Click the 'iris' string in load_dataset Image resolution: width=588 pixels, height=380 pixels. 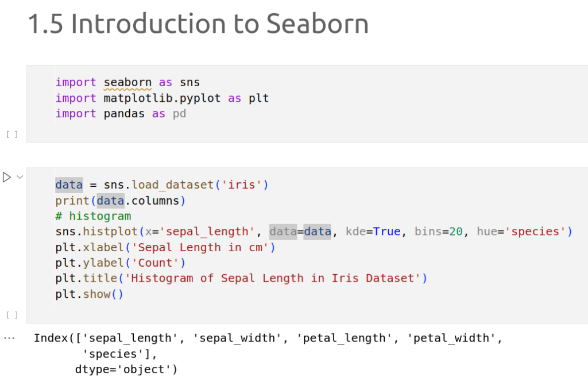[242, 185]
